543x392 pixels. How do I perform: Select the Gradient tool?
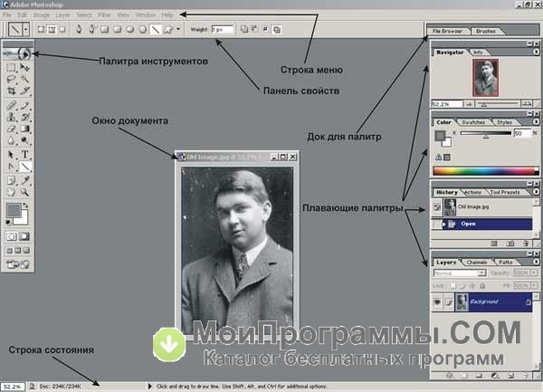tap(24, 129)
